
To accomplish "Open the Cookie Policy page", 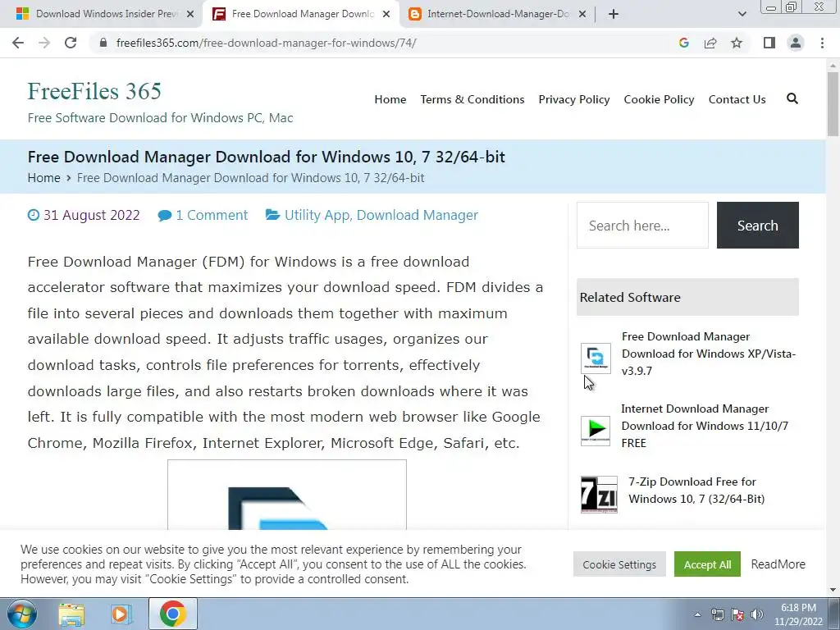I will coord(659,99).
